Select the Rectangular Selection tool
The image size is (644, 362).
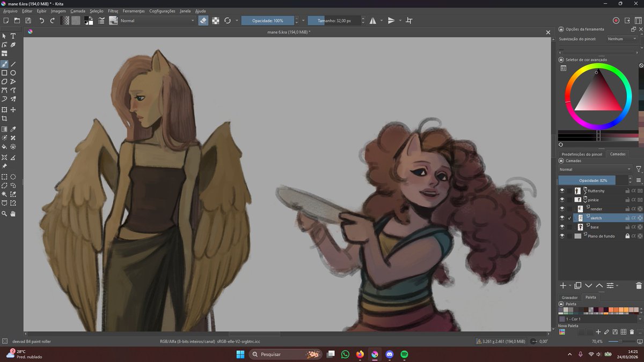click(4, 177)
